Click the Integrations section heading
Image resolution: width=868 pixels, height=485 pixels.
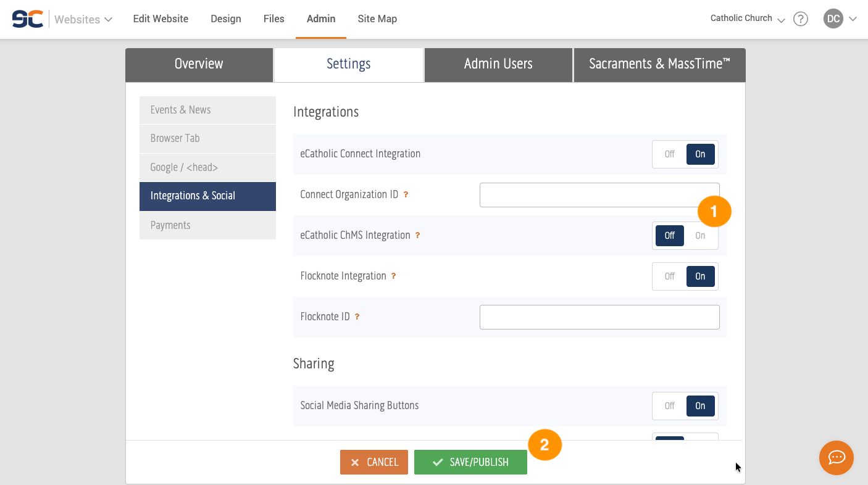(326, 112)
